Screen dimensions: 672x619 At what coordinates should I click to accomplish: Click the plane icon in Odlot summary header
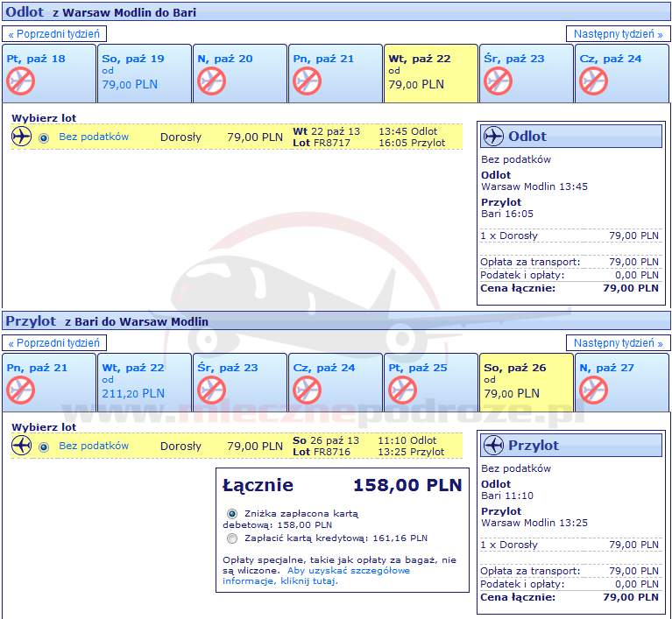(494, 136)
